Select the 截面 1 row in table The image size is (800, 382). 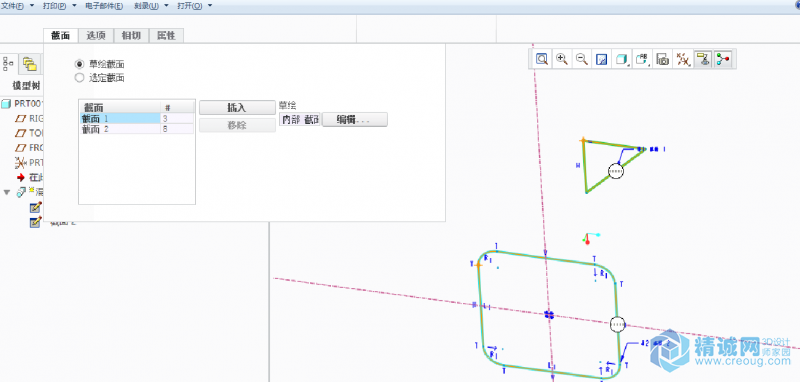click(137, 118)
